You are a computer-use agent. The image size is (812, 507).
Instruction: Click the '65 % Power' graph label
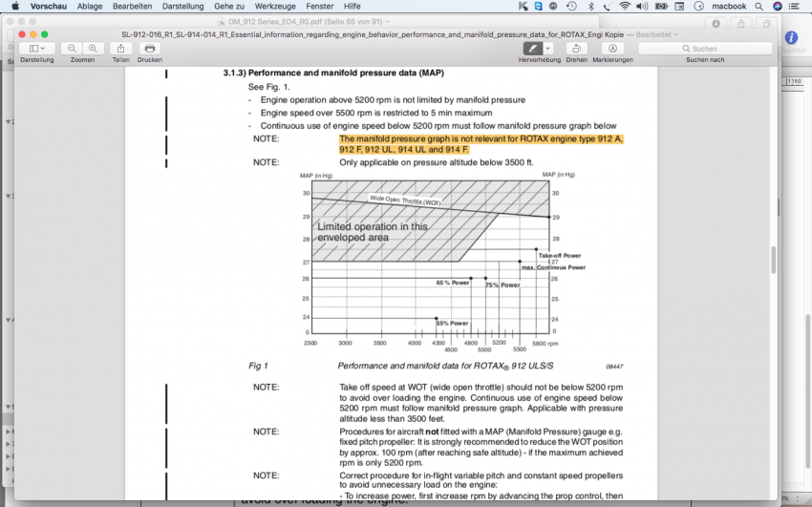[453, 283]
